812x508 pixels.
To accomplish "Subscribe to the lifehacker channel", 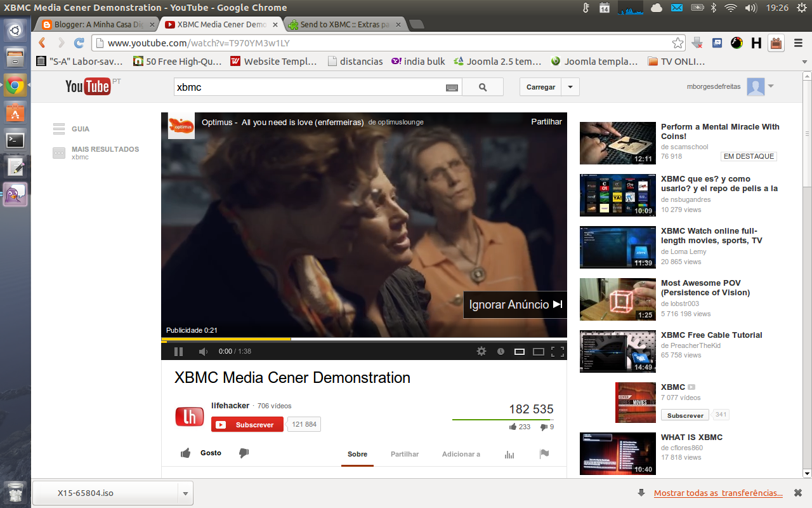I will 247,424.
